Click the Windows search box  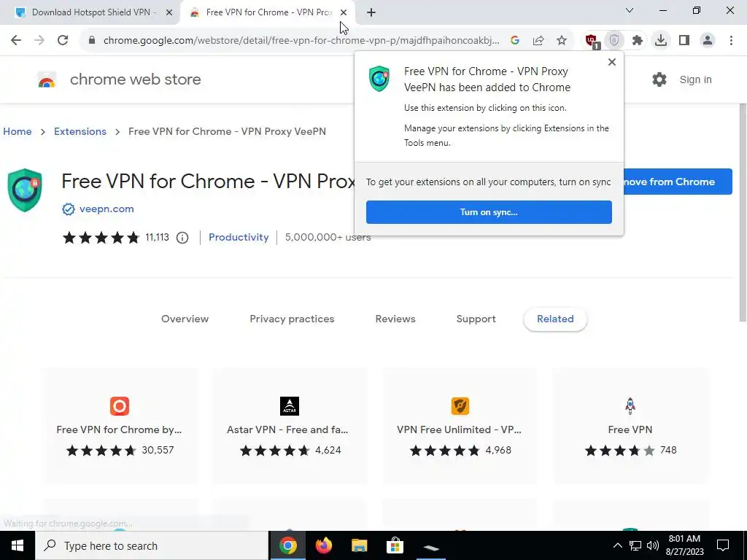pos(152,545)
